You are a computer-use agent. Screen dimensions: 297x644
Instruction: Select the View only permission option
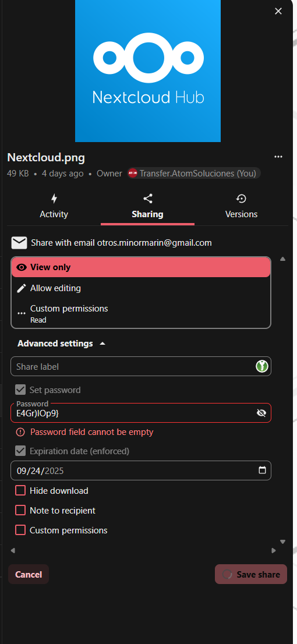coord(141,267)
